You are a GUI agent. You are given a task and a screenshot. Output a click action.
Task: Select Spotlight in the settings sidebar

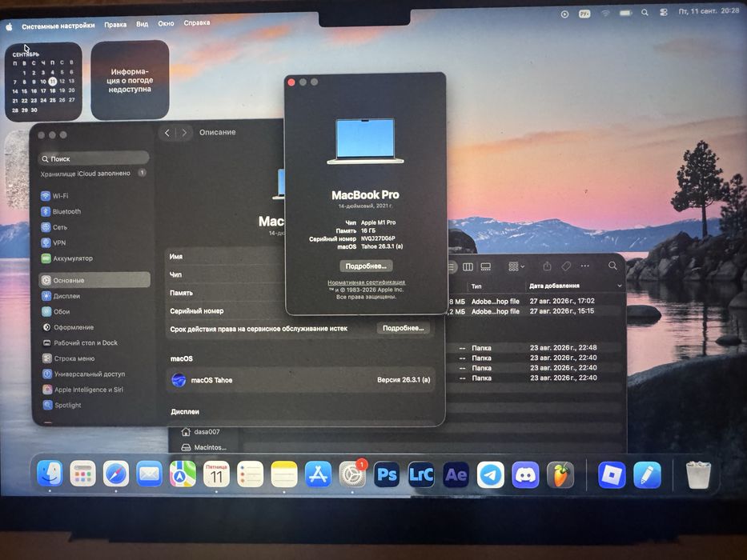tap(95, 406)
